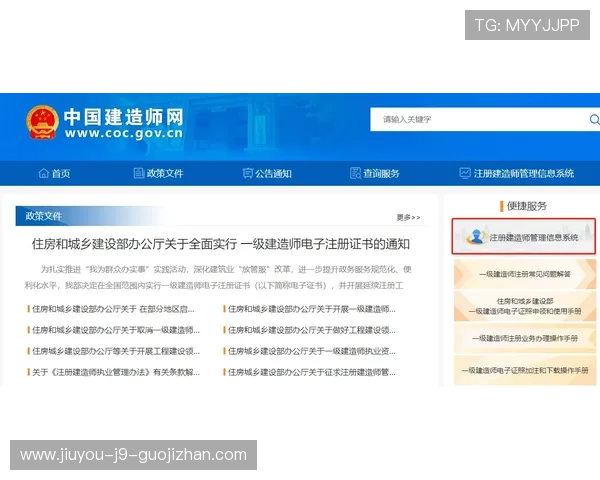Screen dimensions: 600x480
Task: Click the search magnifier icon
Action: click(x=594, y=119)
